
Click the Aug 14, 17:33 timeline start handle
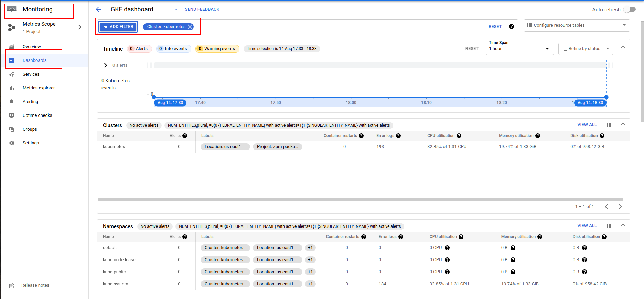(x=154, y=97)
